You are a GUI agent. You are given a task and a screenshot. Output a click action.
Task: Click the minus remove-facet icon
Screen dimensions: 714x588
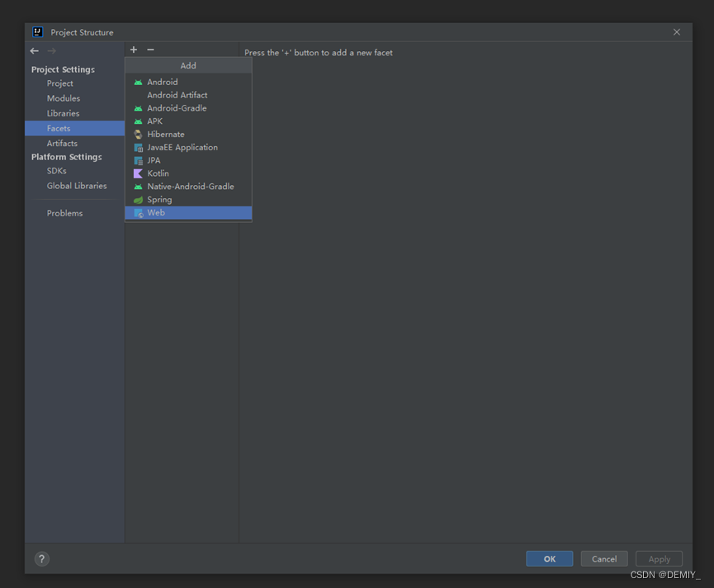(x=151, y=50)
